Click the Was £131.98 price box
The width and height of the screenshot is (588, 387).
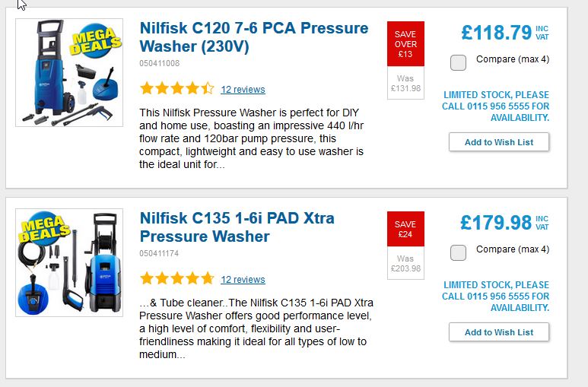(x=405, y=83)
